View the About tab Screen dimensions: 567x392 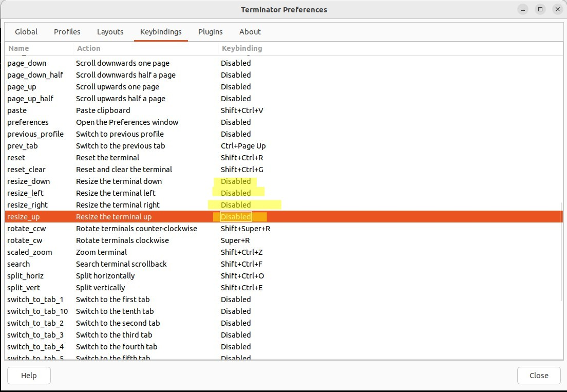(250, 32)
